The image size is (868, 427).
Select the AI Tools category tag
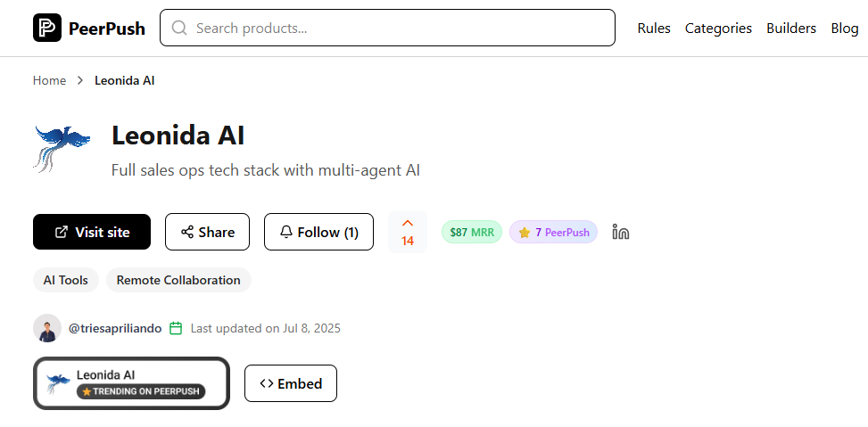pyautogui.click(x=66, y=280)
